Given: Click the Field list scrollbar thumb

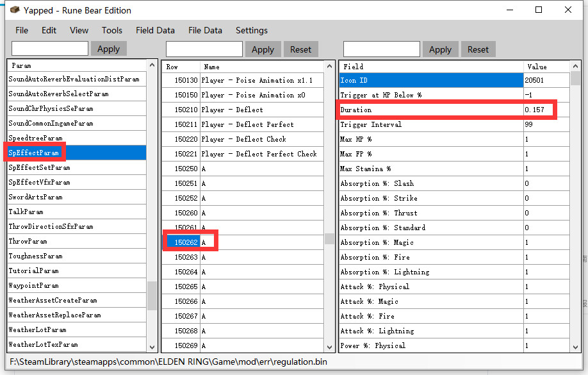Looking at the screenshot, I should [576, 78].
